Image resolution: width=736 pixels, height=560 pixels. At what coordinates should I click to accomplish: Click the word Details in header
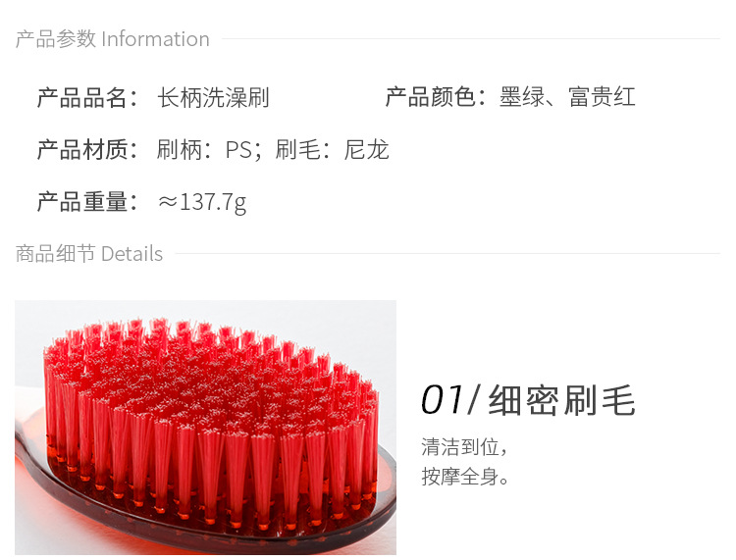pos(131,254)
